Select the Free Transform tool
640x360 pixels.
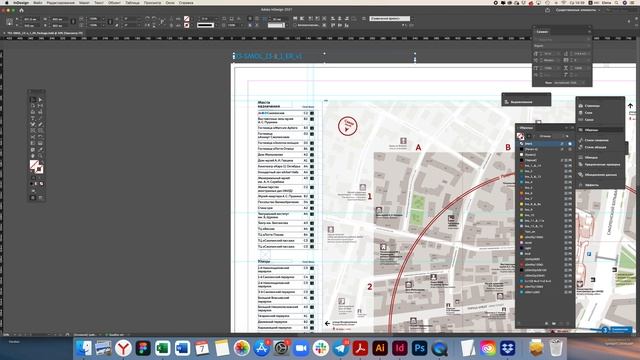[x=40, y=137]
